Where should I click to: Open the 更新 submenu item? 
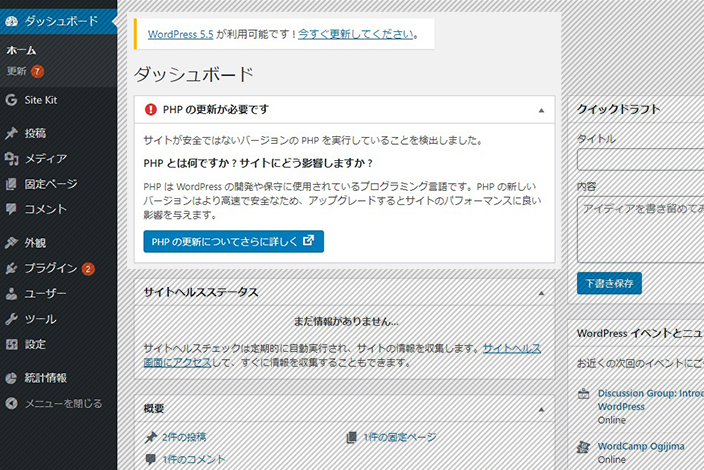pos(18,71)
